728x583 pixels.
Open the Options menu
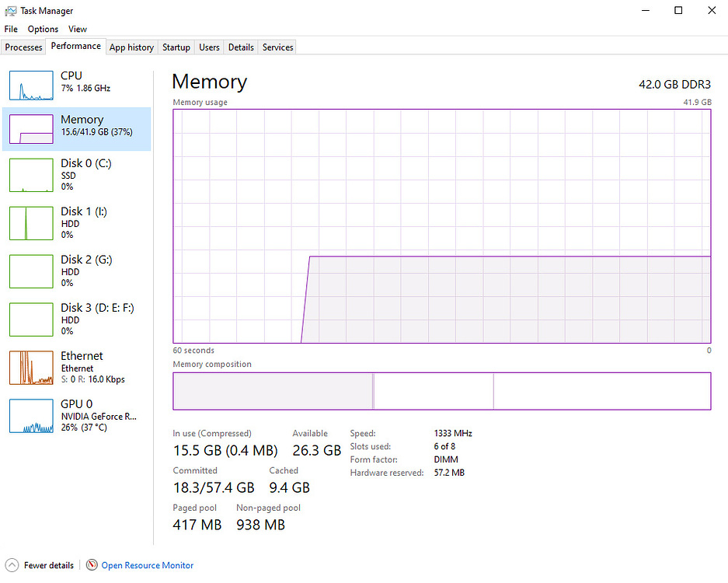43,29
